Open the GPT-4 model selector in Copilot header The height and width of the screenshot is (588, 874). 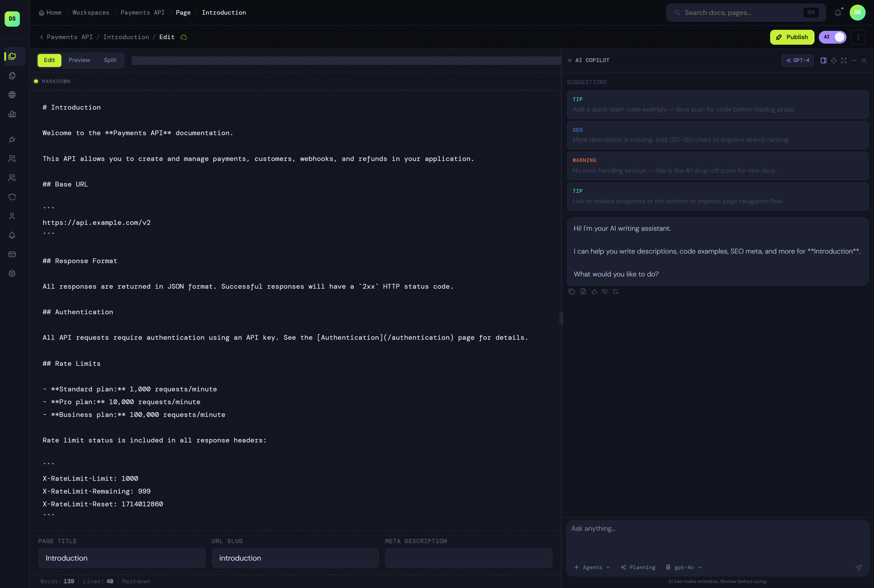[798, 60]
